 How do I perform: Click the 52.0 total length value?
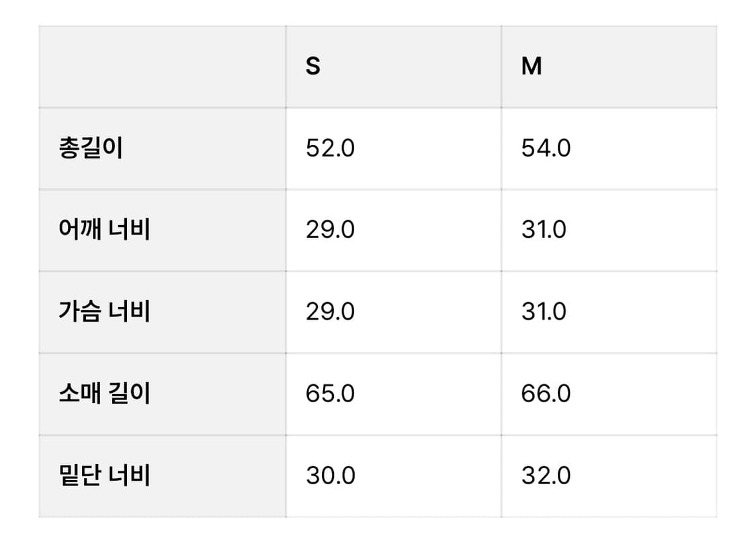[330, 148]
